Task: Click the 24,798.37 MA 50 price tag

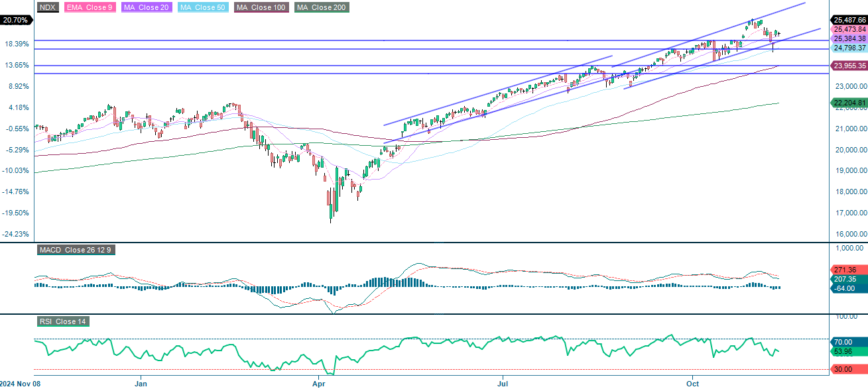Action: [849, 48]
